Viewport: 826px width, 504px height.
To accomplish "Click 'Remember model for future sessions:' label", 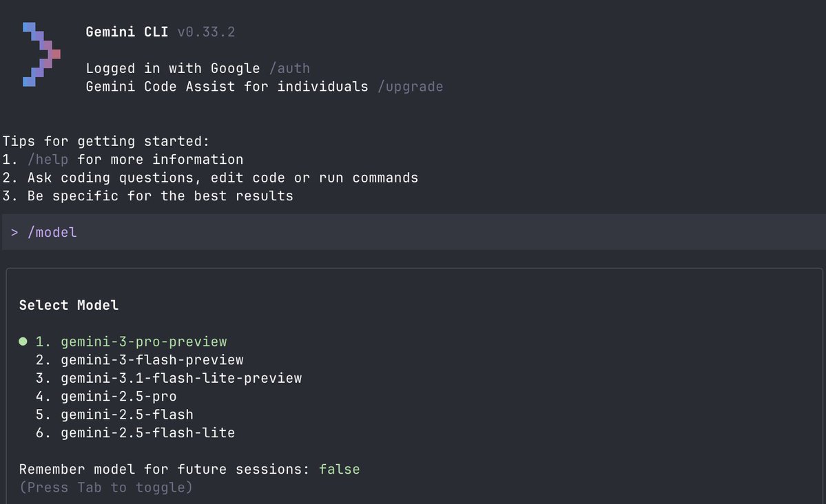I will [x=165, y=470].
